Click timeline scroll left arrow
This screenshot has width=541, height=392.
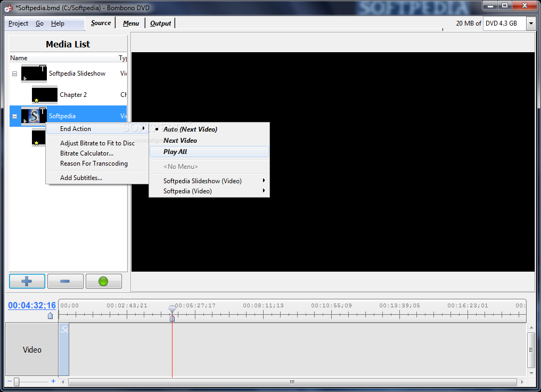[63, 382]
